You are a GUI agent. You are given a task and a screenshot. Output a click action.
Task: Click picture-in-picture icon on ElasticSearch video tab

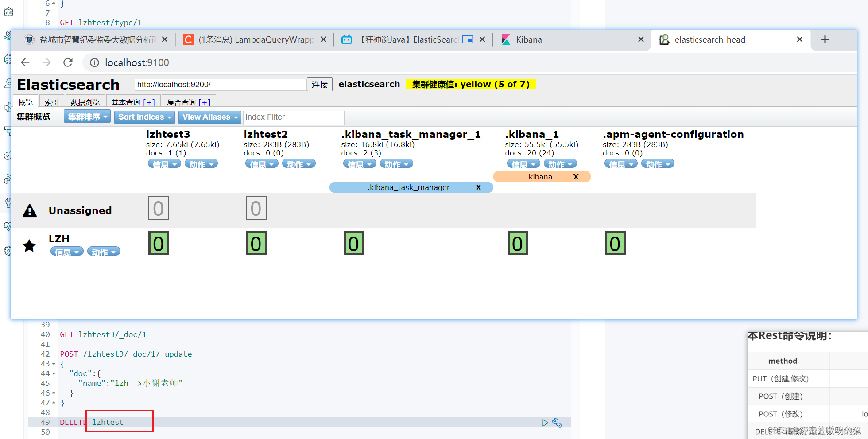[x=468, y=39]
